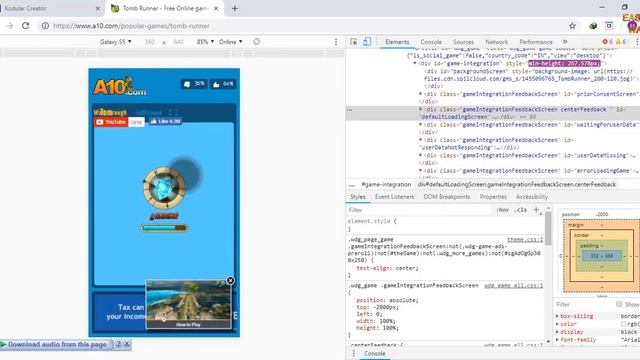Expand the userDataNotResponding div node
Image resolution: width=640 pixels, height=360 pixels.
coord(420,140)
